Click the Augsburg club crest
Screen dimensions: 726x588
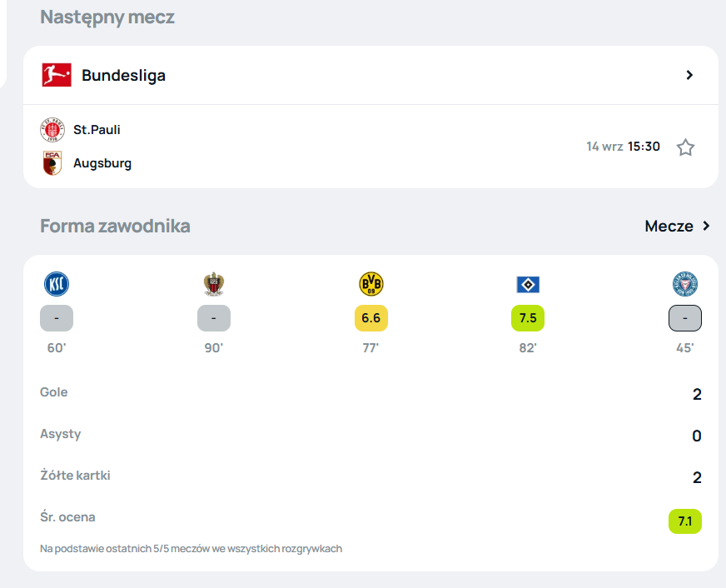click(x=52, y=163)
